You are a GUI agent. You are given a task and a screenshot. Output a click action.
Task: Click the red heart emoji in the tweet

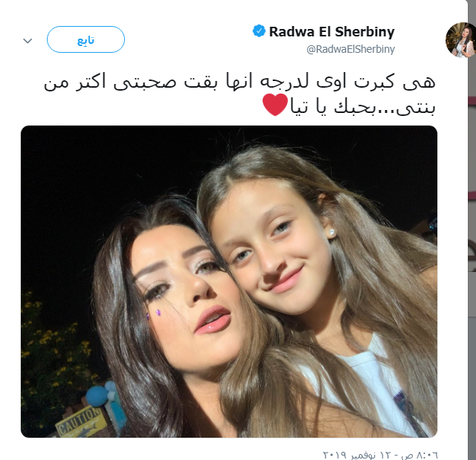tap(274, 105)
